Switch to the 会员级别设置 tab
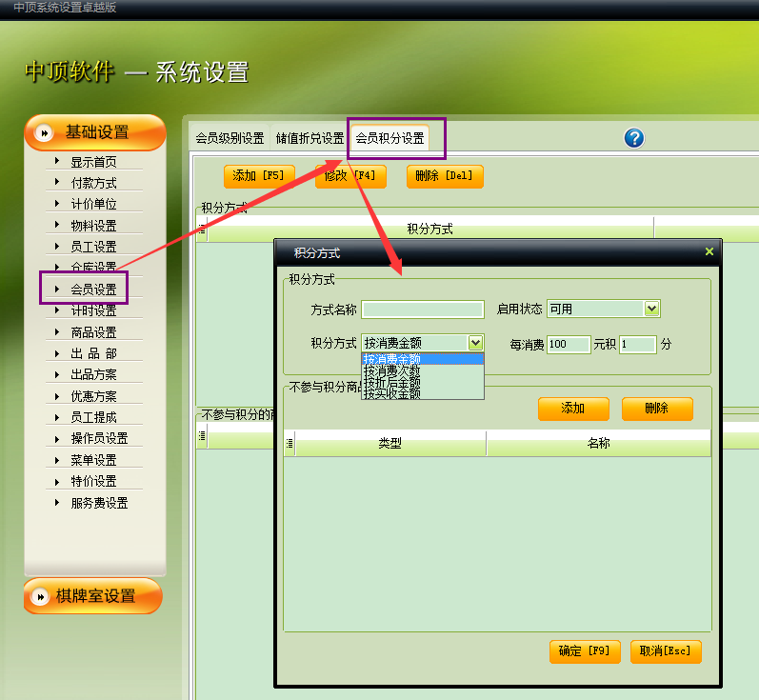This screenshot has width=759, height=700. pyautogui.click(x=230, y=138)
